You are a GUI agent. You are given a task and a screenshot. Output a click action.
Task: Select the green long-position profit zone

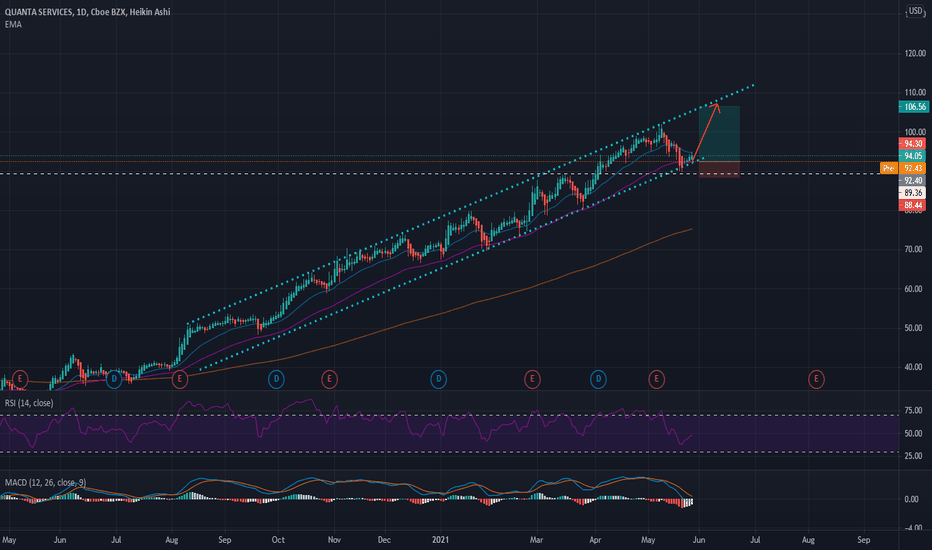tap(719, 134)
